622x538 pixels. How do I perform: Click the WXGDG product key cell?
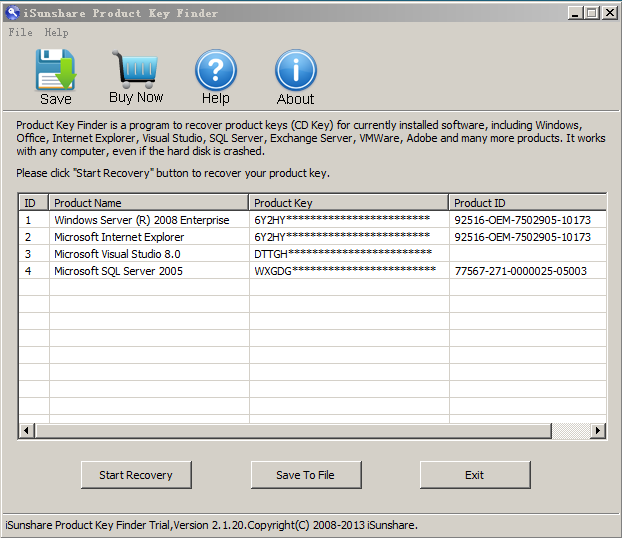[349, 271]
